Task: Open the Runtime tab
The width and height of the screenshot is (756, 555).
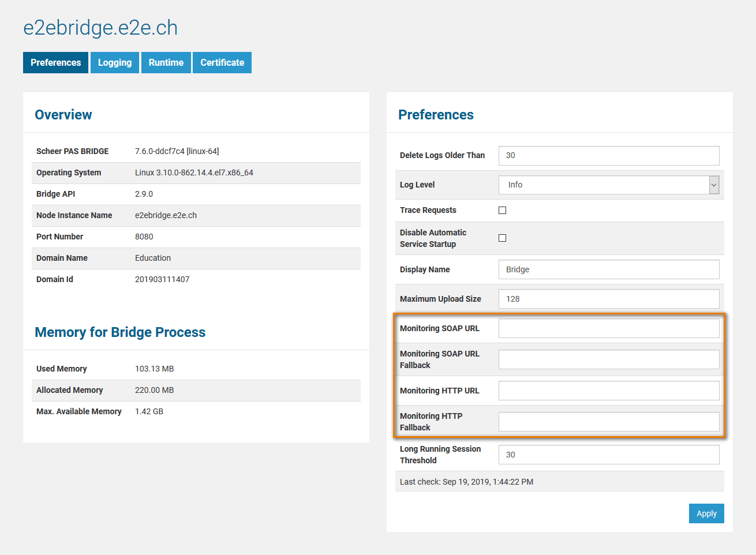Action: tap(166, 63)
